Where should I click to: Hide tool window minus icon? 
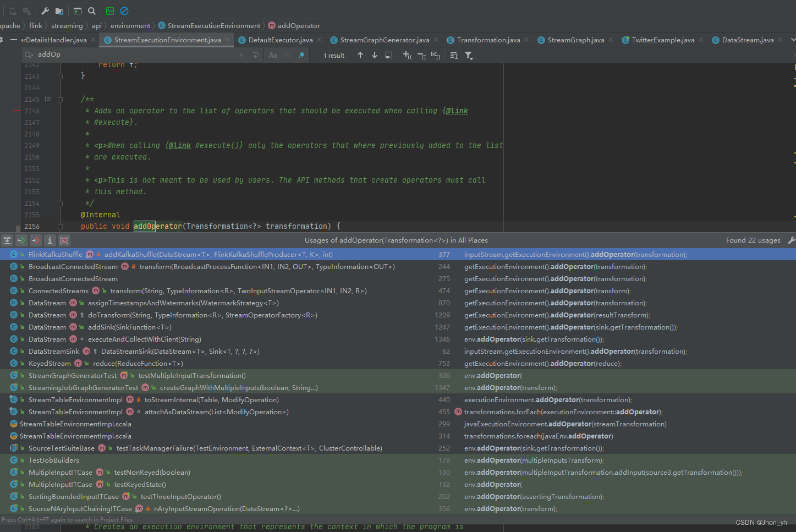tap(13, 40)
